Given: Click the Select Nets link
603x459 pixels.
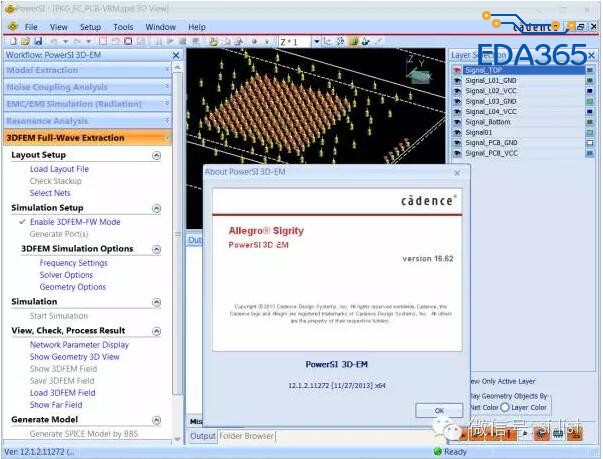Looking at the screenshot, I should (50, 193).
